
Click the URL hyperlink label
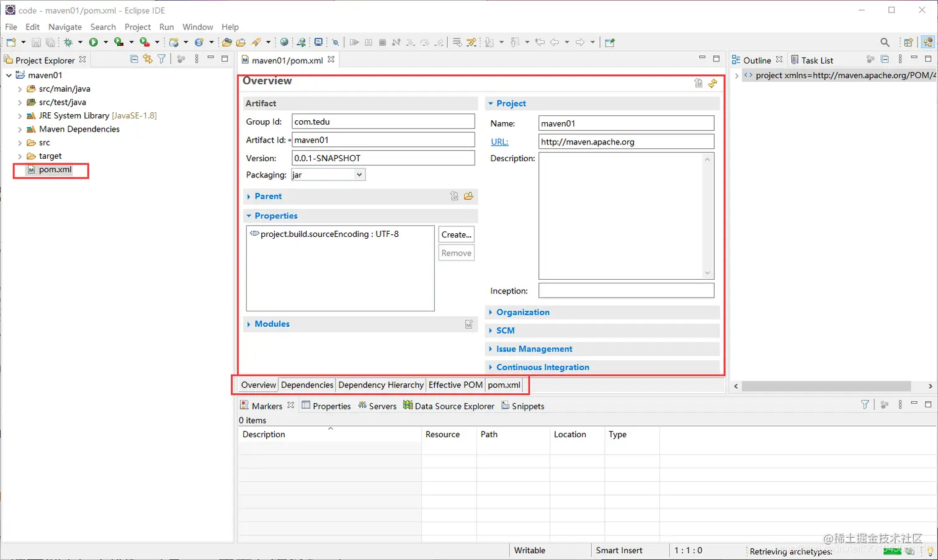pos(499,142)
